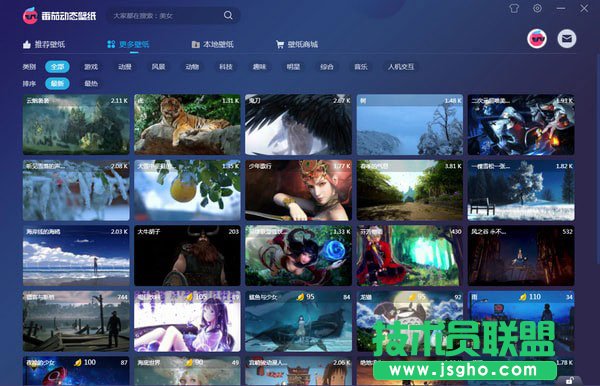Select the 全部 category filter
Image resolution: width=600 pixels, height=386 pixels.
(57, 67)
